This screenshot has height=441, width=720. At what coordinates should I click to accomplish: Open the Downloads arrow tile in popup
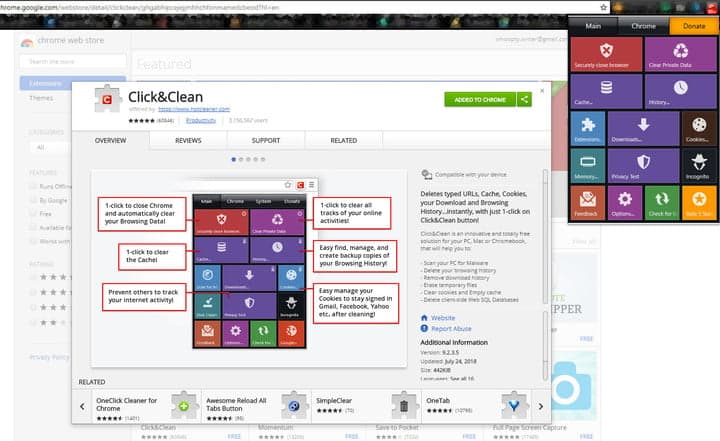coord(643,129)
